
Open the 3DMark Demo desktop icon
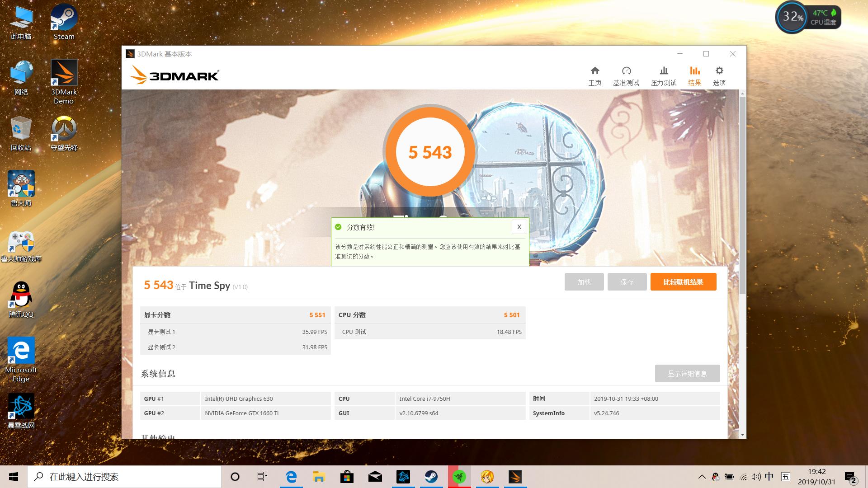tap(64, 81)
